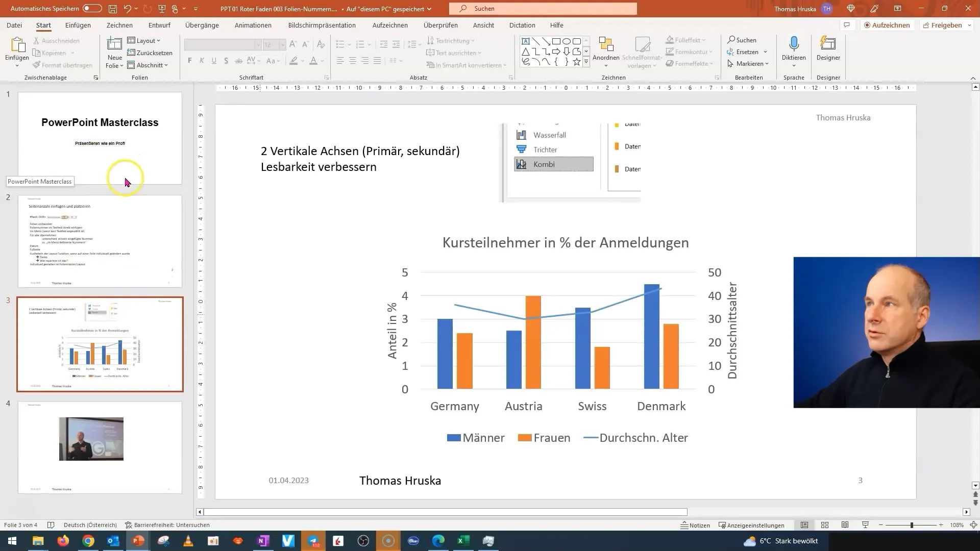Click the Wasserfall chart type button
This screenshot has height=551, width=980.
coord(550,135)
